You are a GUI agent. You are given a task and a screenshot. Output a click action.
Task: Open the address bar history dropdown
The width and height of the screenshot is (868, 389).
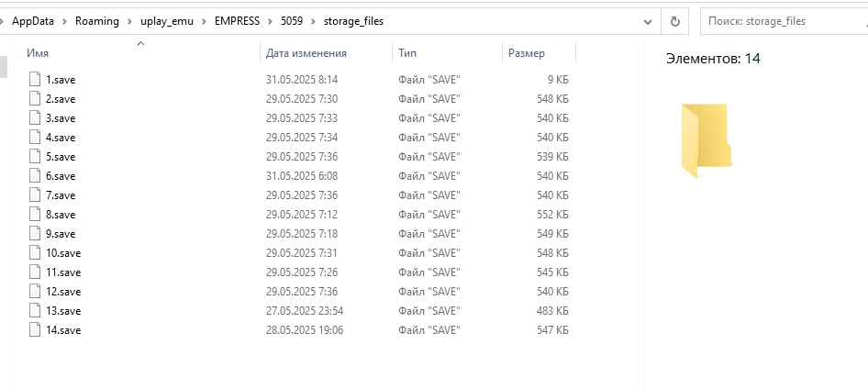[651, 21]
